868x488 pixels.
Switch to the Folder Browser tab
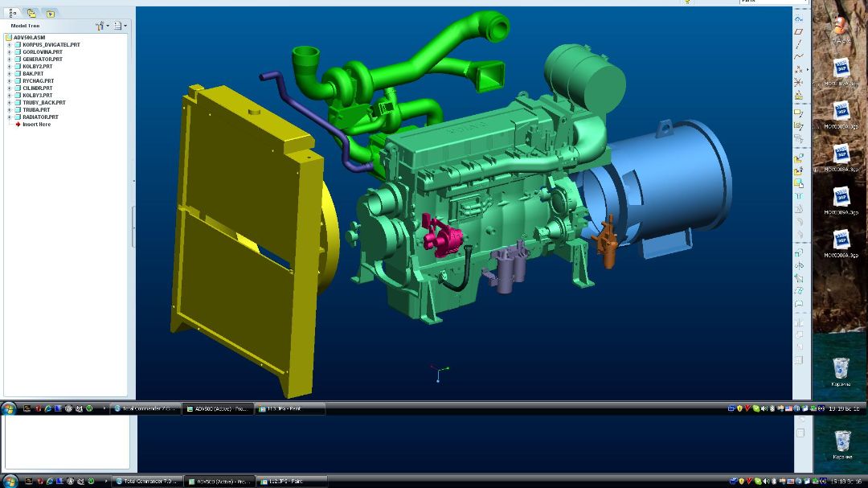31,13
